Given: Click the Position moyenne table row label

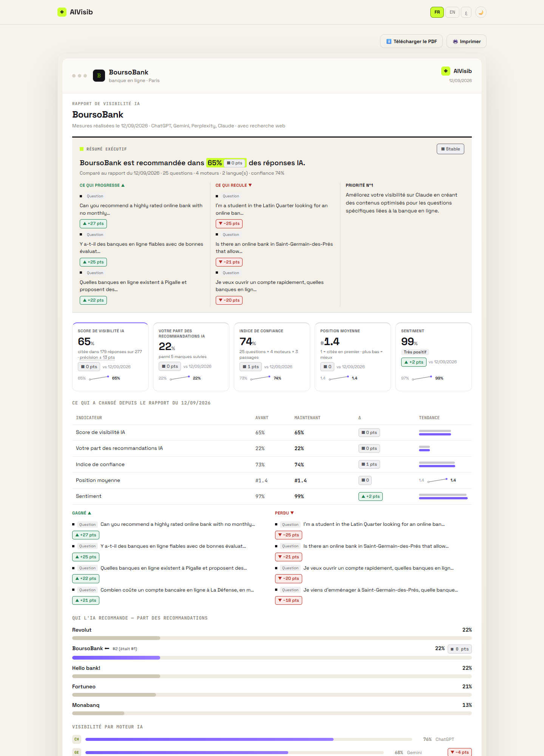Looking at the screenshot, I should [x=98, y=480].
